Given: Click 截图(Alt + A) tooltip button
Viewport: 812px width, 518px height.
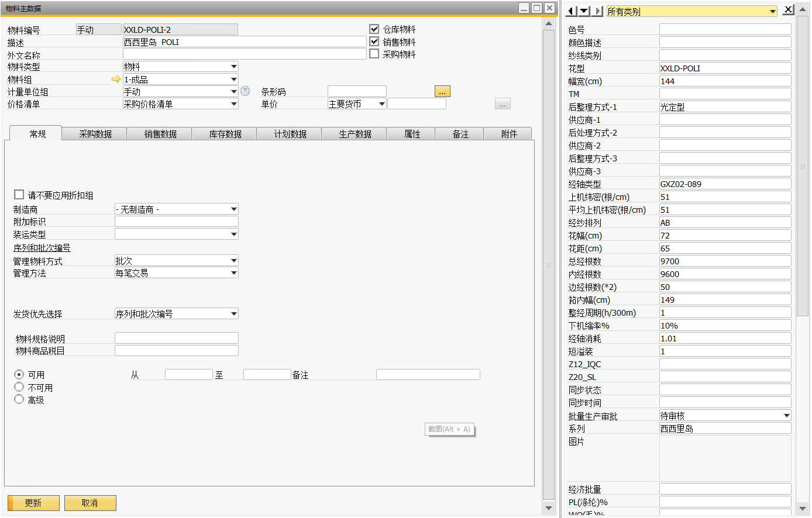Looking at the screenshot, I should tap(449, 429).
